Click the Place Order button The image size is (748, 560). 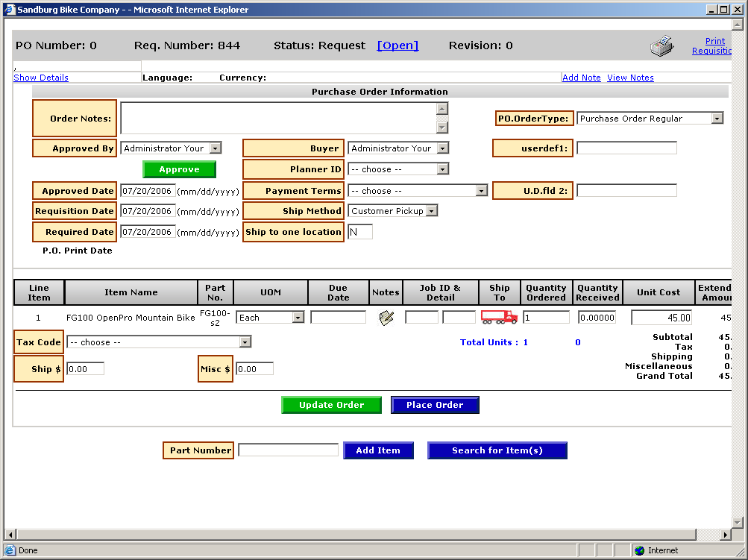point(435,405)
